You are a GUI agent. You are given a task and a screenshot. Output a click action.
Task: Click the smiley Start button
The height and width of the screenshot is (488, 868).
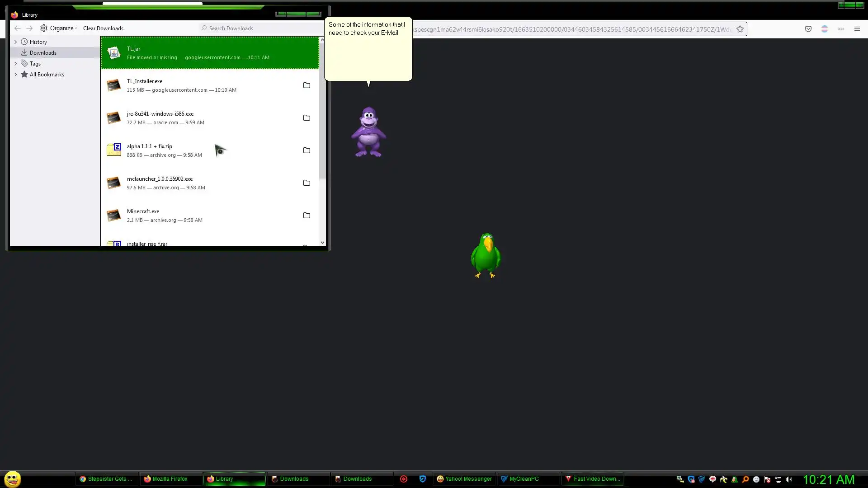pos(13,479)
